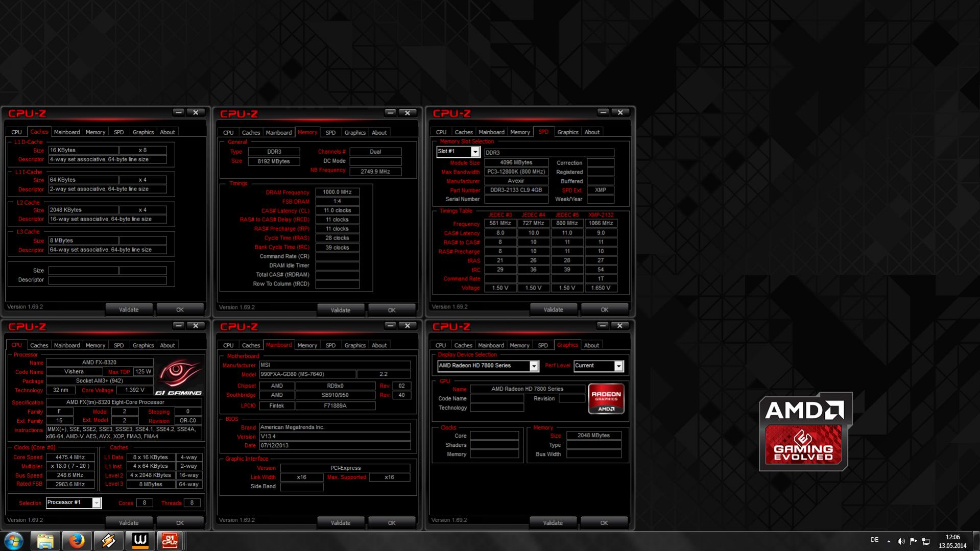The image size is (980, 551).
Task: Click the Max Bandwidth PC3-12800K (800 MHz) field
Action: pos(516,172)
